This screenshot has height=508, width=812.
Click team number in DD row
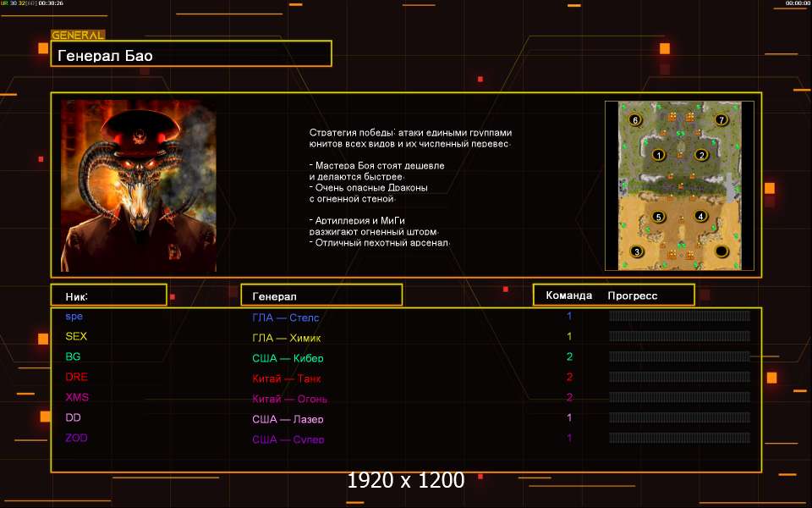pos(569,417)
